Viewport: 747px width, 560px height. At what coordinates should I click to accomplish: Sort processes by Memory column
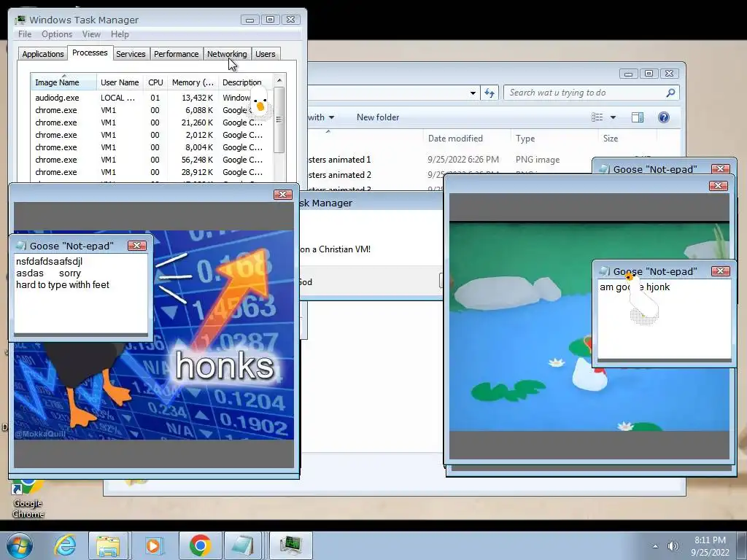click(193, 82)
